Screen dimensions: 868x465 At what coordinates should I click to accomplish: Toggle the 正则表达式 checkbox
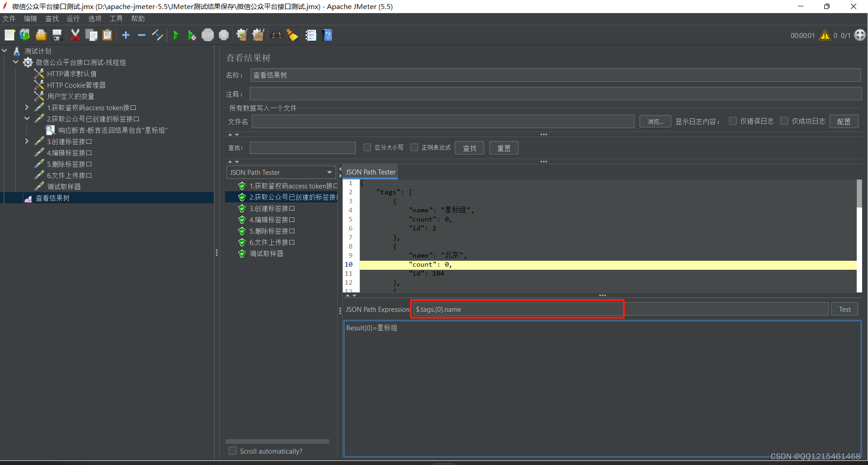point(414,147)
